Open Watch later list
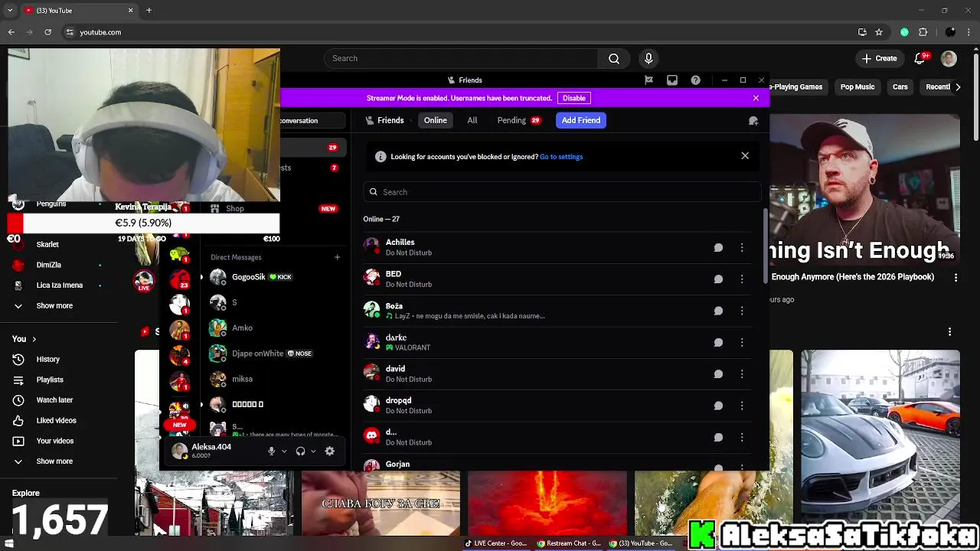The width and height of the screenshot is (980, 551). click(54, 400)
